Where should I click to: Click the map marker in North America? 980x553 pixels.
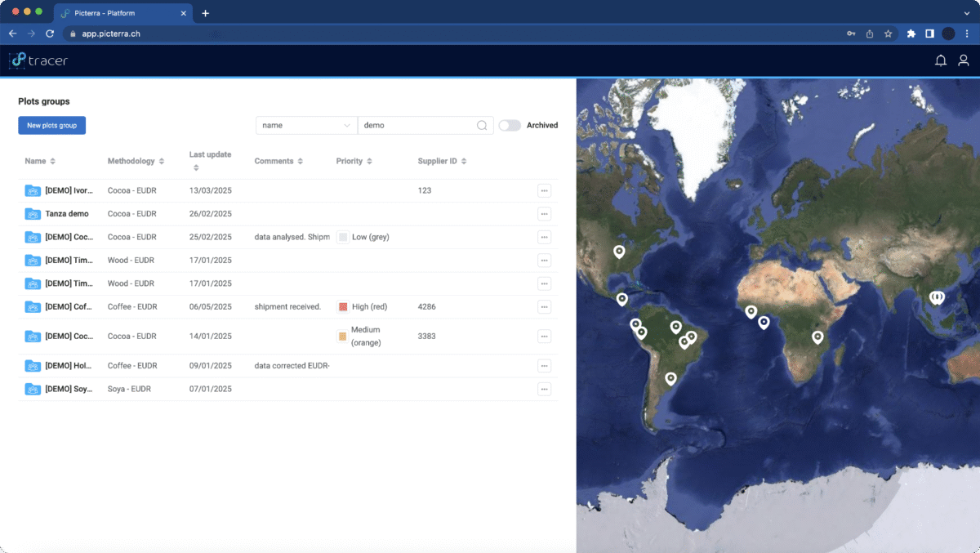(619, 252)
